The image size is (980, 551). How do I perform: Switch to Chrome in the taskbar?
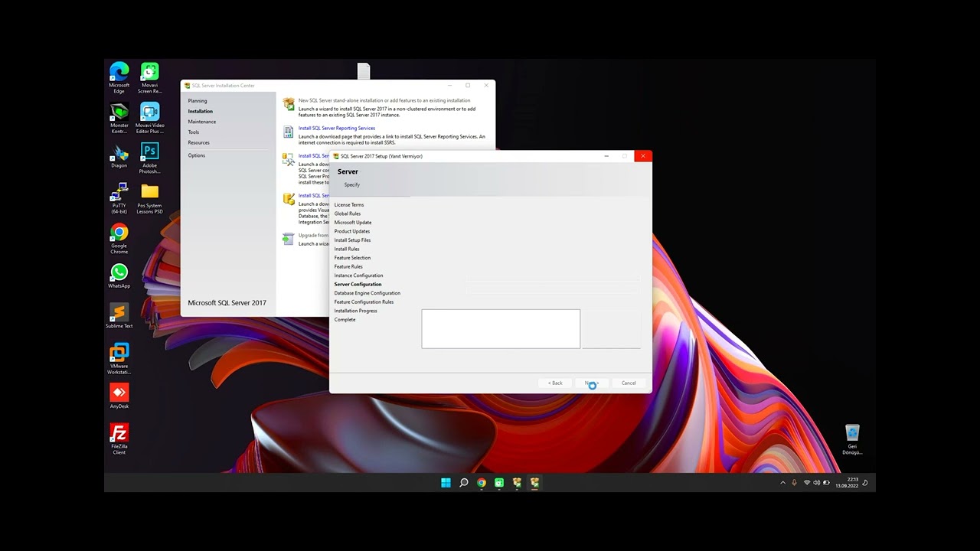(482, 483)
